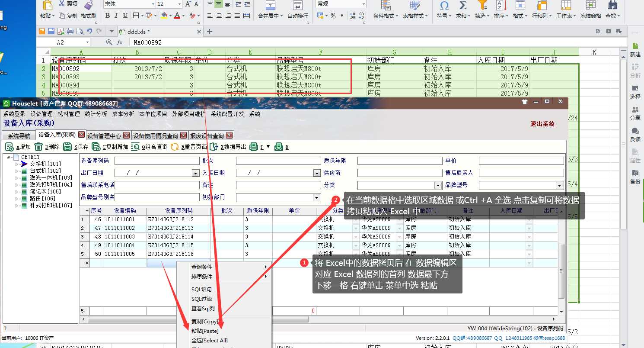
Task: Click the 冻结窗格 (Freeze panes) icon
Action: [590, 5]
